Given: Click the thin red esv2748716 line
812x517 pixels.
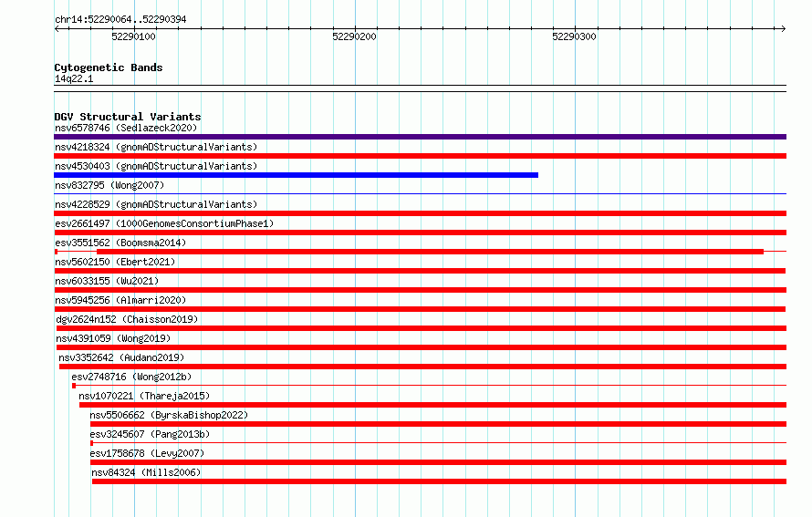Looking at the screenshot, I should click(430, 386).
